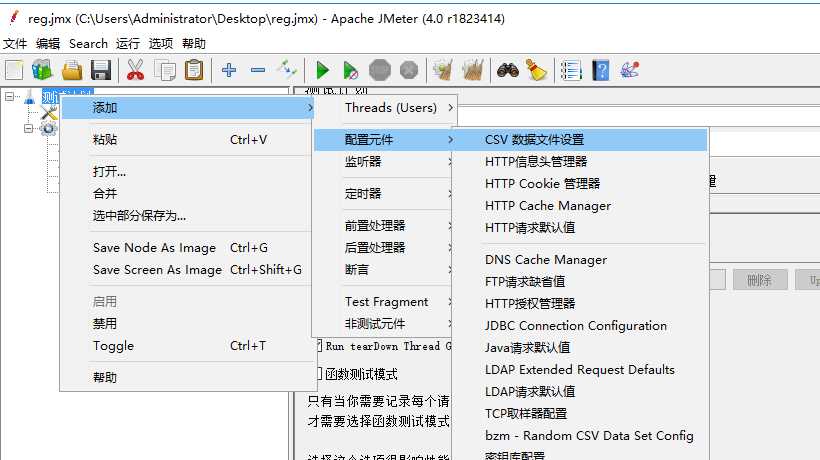Choose 禁用 from context menu

click(x=187, y=324)
